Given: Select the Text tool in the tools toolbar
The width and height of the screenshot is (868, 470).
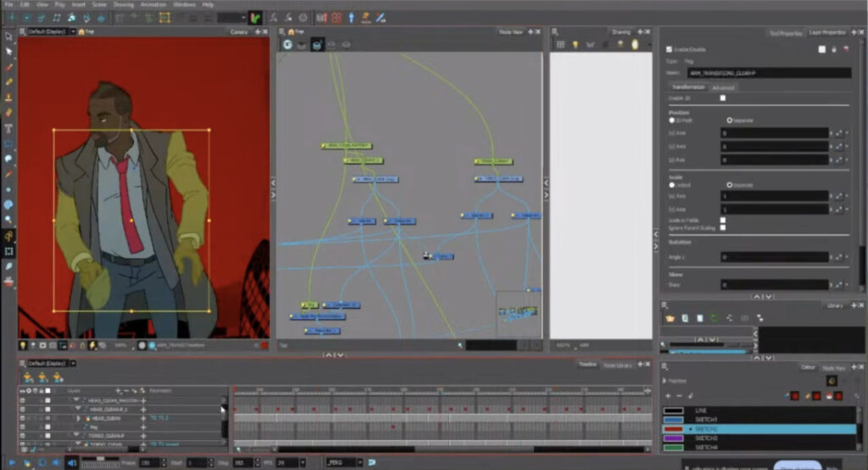Looking at the screenshot, I should pos(8,129).
